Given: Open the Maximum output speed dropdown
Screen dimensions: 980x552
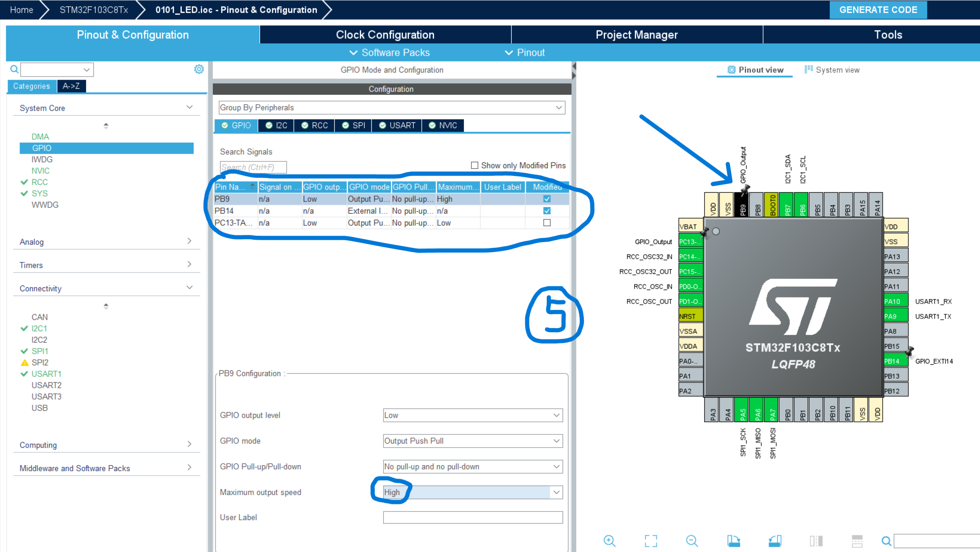Looking at the screenshot, I should pos(473,492).
